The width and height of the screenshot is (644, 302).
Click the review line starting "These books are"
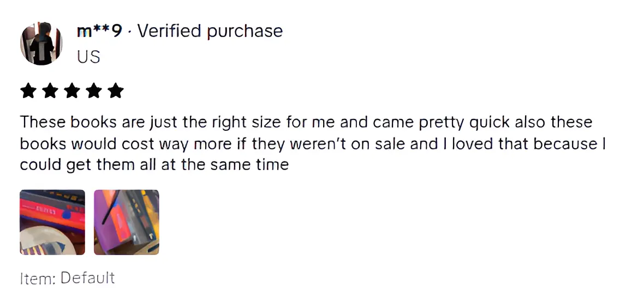tap(306, 122)
